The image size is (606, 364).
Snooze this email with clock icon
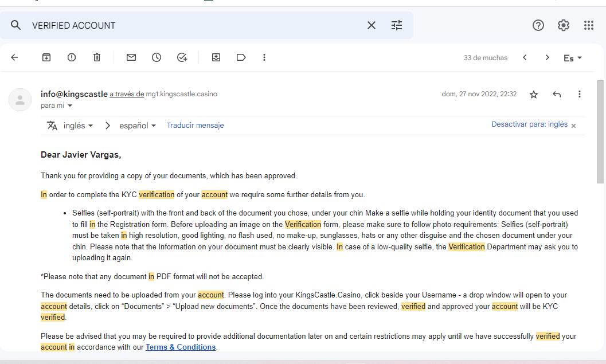point(157,57)
